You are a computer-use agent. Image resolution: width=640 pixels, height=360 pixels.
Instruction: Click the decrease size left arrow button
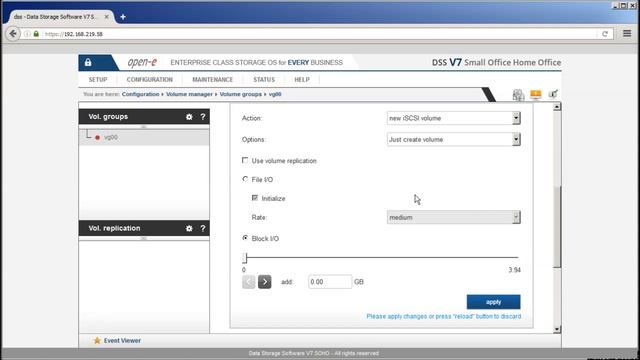tap(249, 282)
